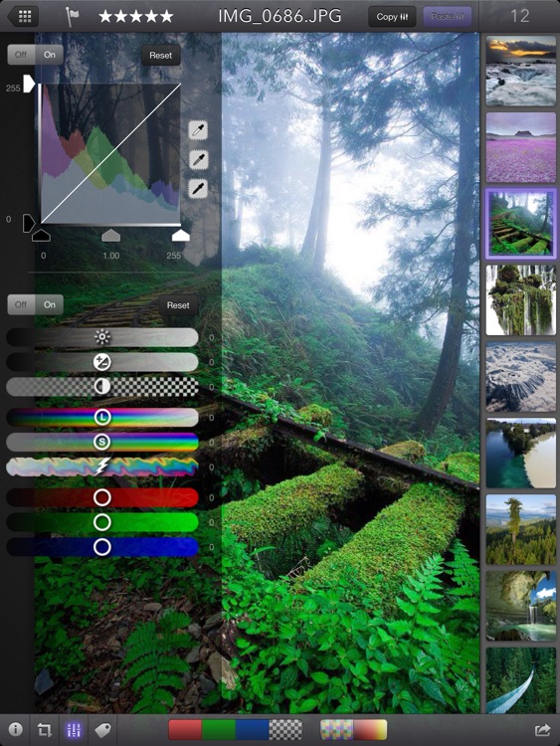Select the blue channel swatch
Image resolution: width=560 pixels, height=746 pixels.
(253, 729)
